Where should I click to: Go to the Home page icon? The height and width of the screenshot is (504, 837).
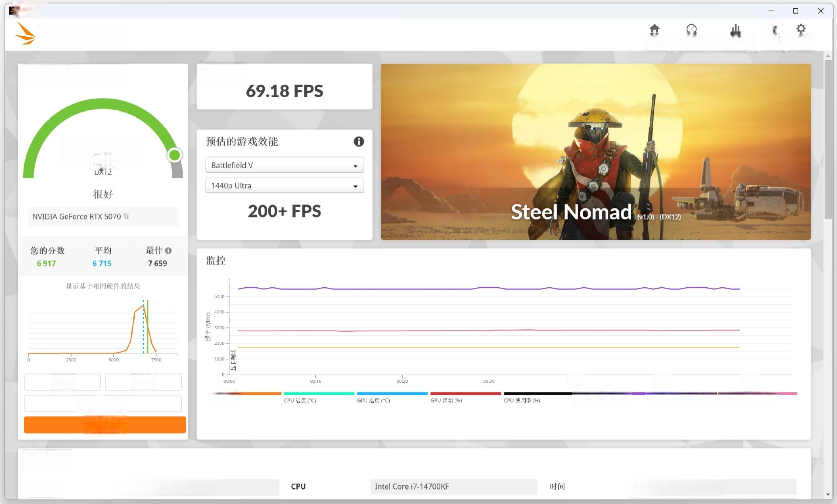[654, 30]
